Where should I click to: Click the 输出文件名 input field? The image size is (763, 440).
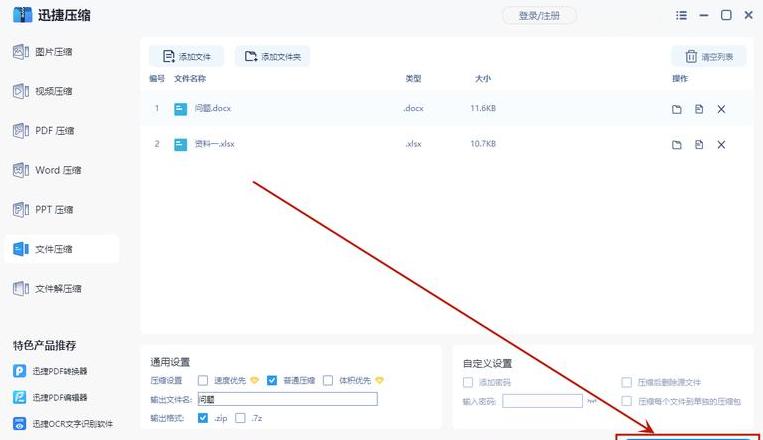[x=288, y=399]
